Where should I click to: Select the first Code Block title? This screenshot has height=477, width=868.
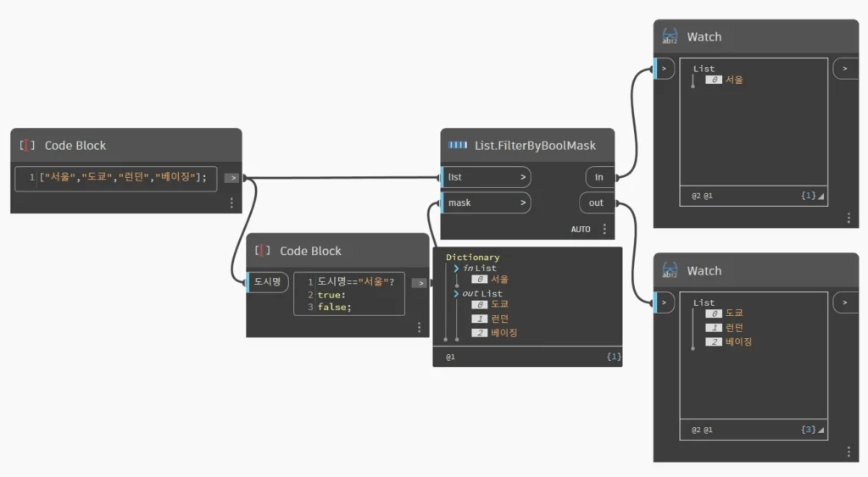pyautogui.click(x=75, y=146)
